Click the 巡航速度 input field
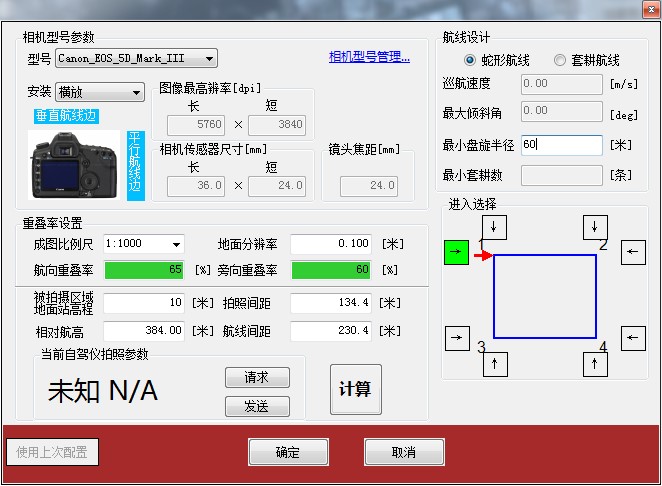 click(x=562, y=84)
